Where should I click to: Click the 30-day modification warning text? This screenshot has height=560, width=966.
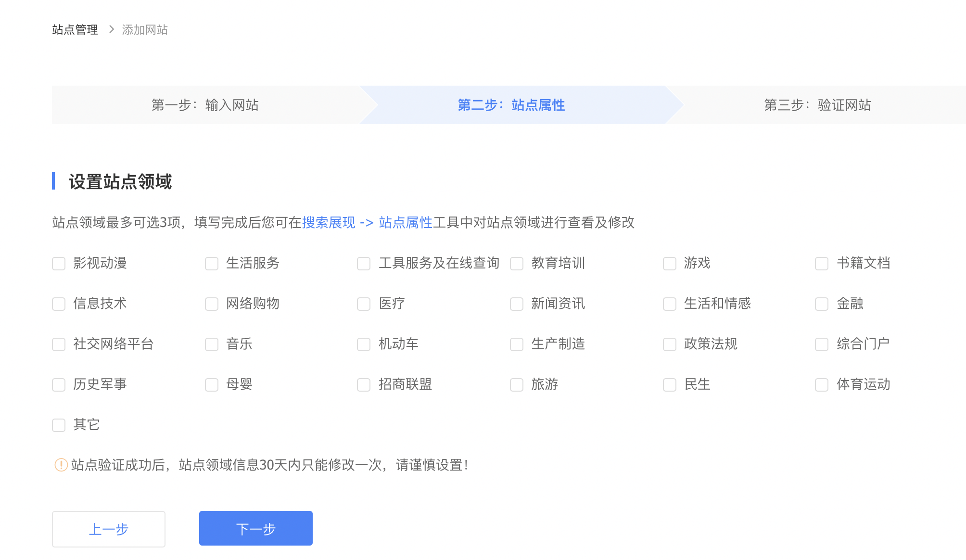[269, 465]
